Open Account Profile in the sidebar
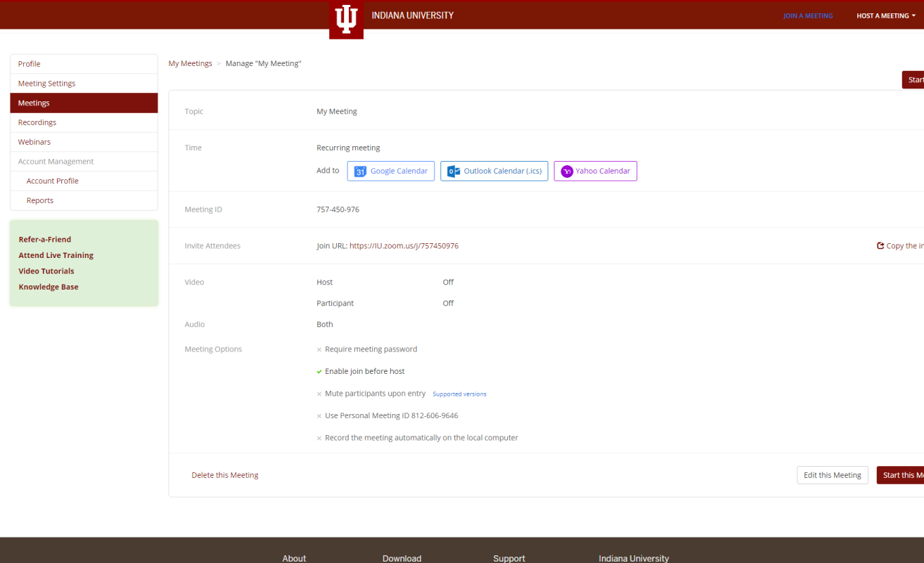The image size is (924, 563). [84, 181]
